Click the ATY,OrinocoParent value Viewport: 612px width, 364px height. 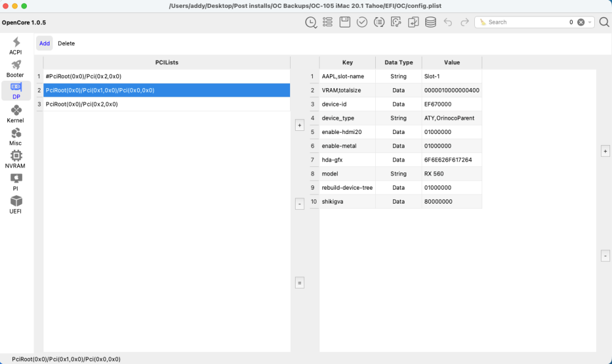click(452, 118)
